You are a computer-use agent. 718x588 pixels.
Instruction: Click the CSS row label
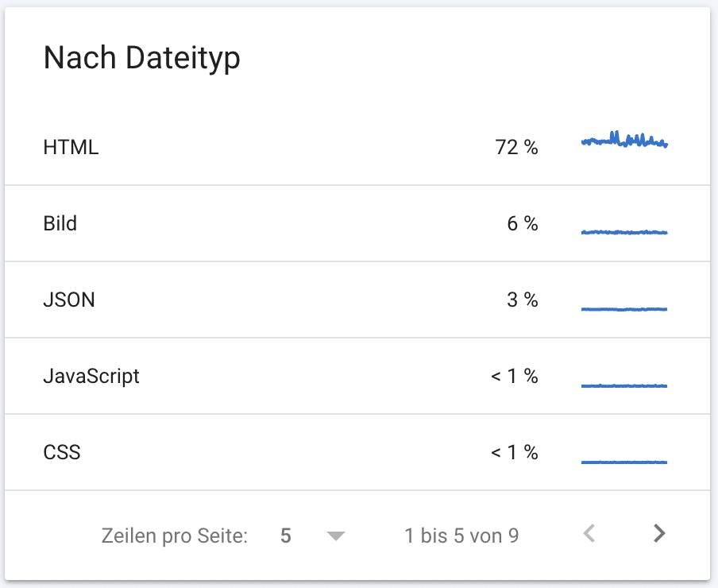62,452
